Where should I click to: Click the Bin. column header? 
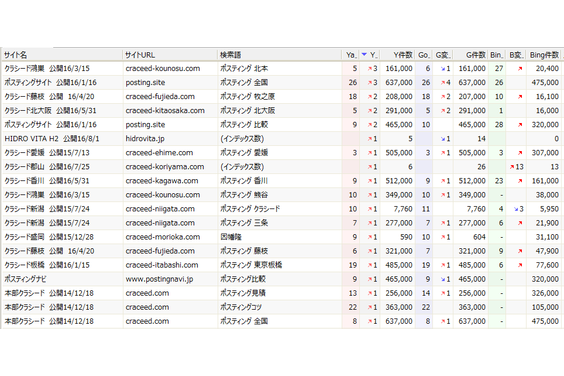coord(497,55)
